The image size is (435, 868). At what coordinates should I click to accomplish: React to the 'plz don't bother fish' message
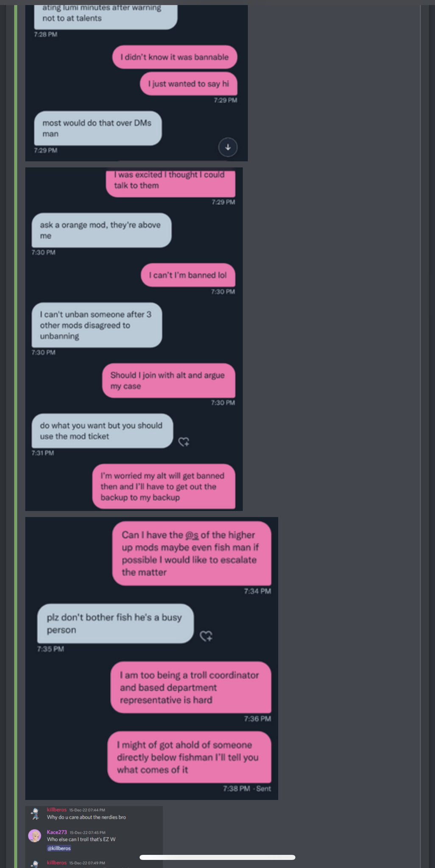click(x=206, y=636)
